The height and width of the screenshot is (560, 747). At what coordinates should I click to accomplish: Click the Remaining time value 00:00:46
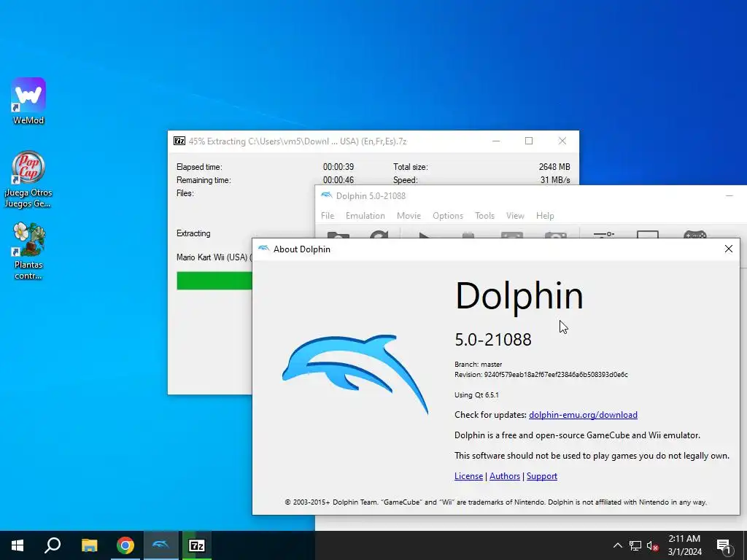pyautogui.click(x=338, y=180)
